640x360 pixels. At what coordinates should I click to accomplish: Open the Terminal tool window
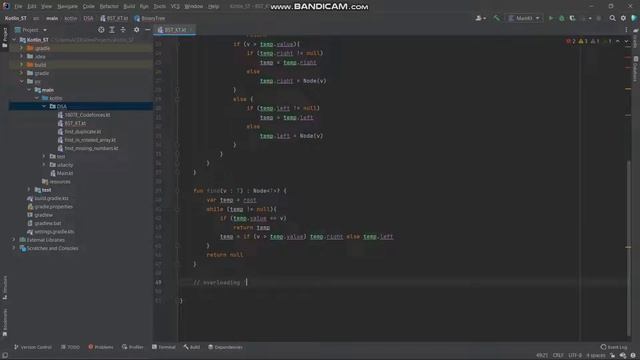point(164,347)
